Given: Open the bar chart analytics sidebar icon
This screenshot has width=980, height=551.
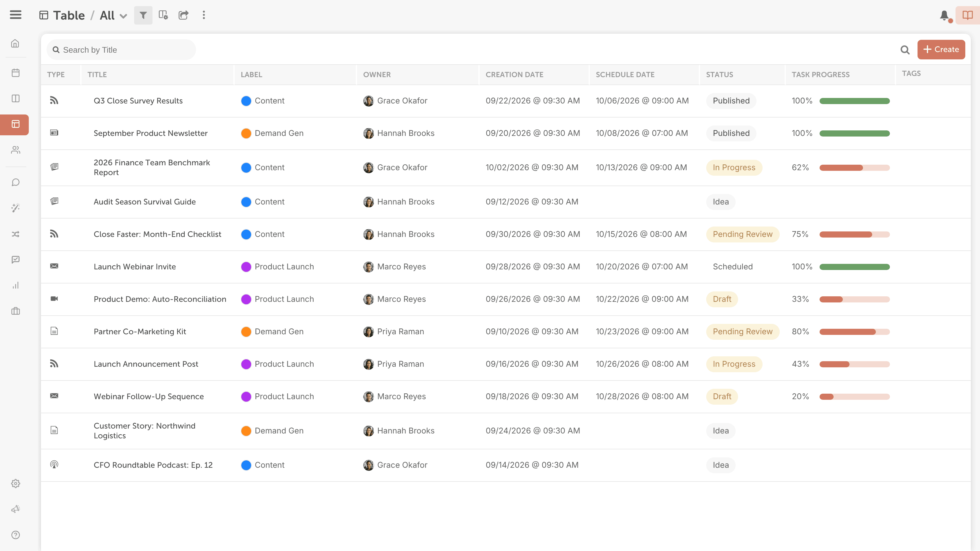Looking at the screenshot, I should tap(16, 285).
